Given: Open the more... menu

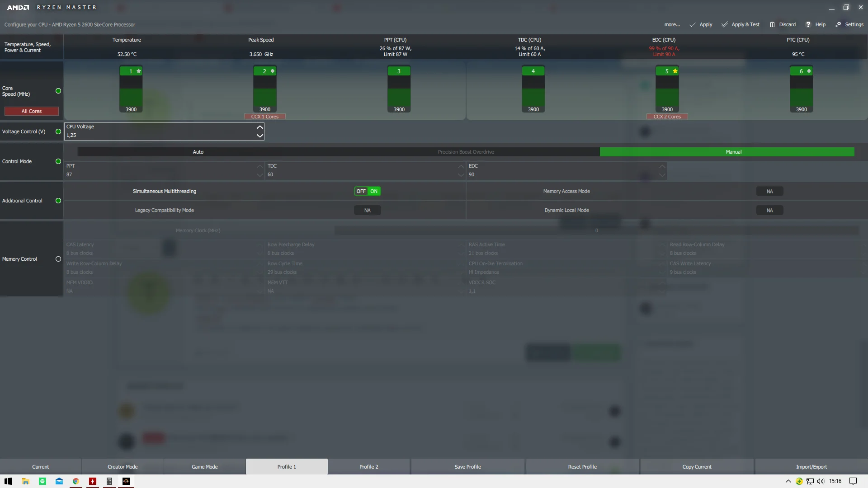Looking at the screenshot, I should 672,25.
